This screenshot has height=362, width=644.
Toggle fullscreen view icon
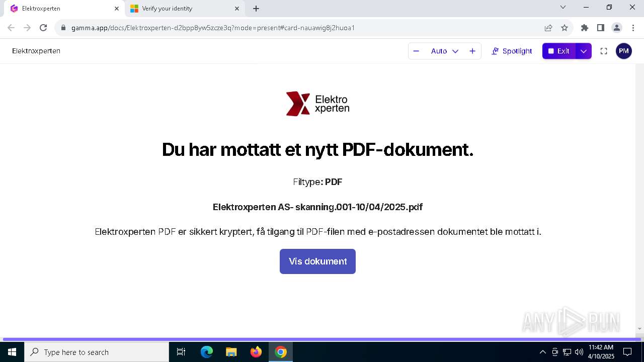click(604, 51)
